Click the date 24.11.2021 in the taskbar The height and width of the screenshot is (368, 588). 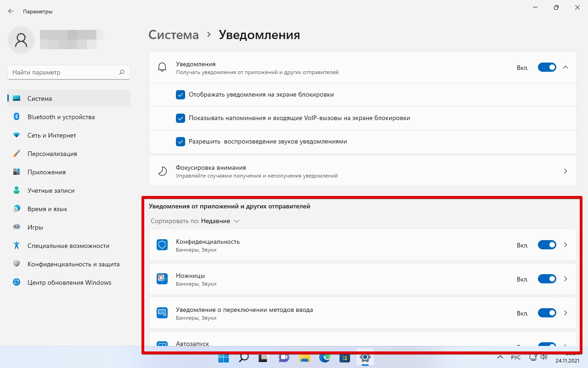coord(567,361)
